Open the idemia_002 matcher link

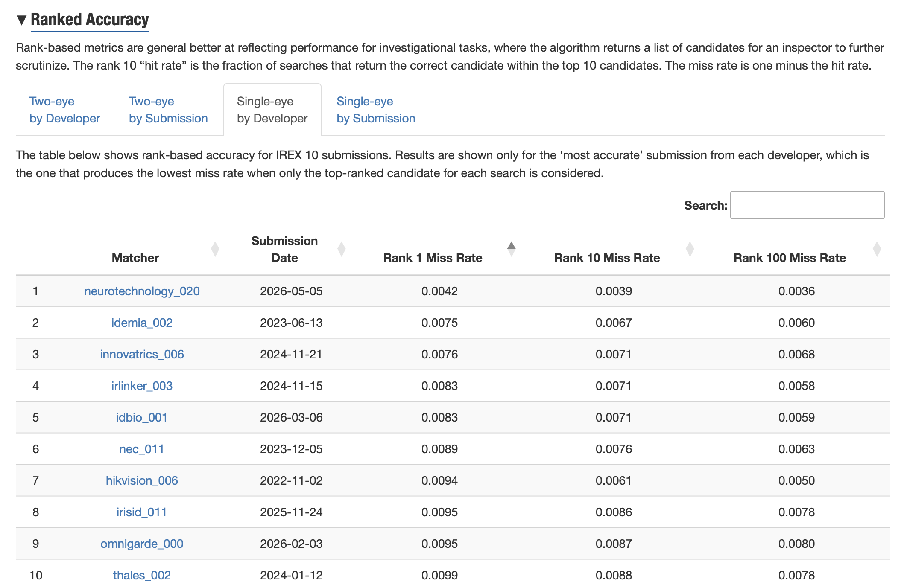142,323
